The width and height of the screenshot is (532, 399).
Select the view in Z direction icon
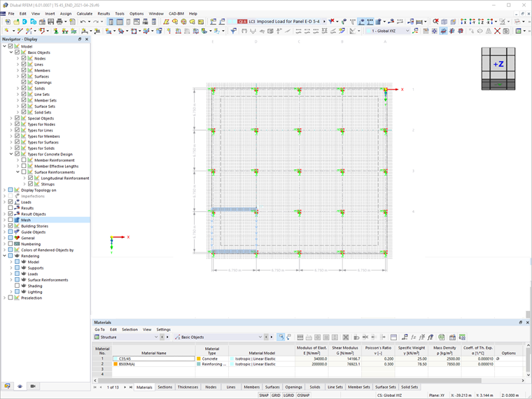coord(481,22)
